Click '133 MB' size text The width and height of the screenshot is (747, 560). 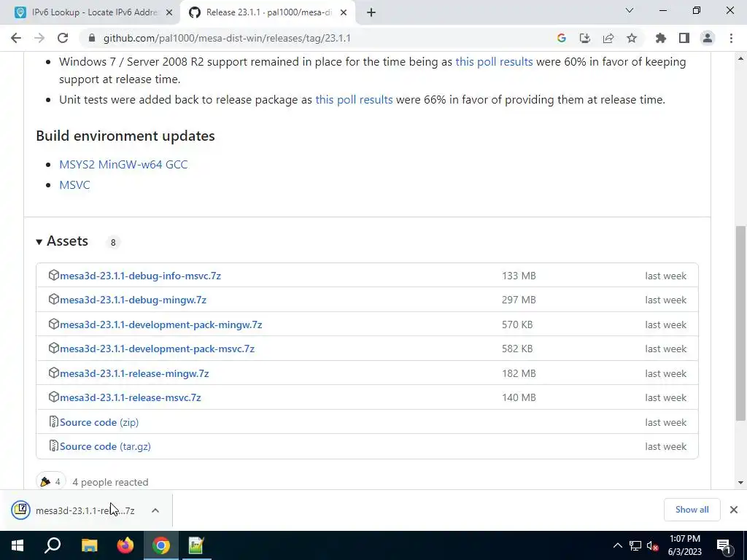tap(519, 276)
